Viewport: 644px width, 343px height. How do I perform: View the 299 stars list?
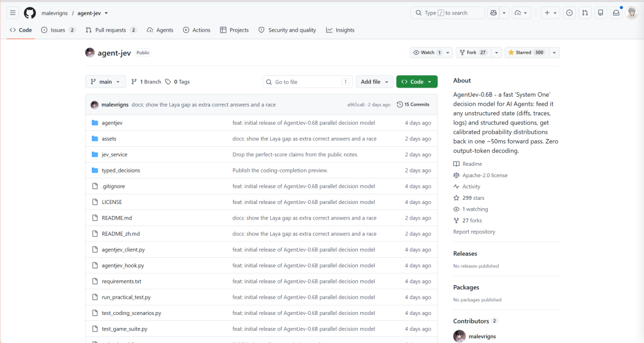pos(469,197)
